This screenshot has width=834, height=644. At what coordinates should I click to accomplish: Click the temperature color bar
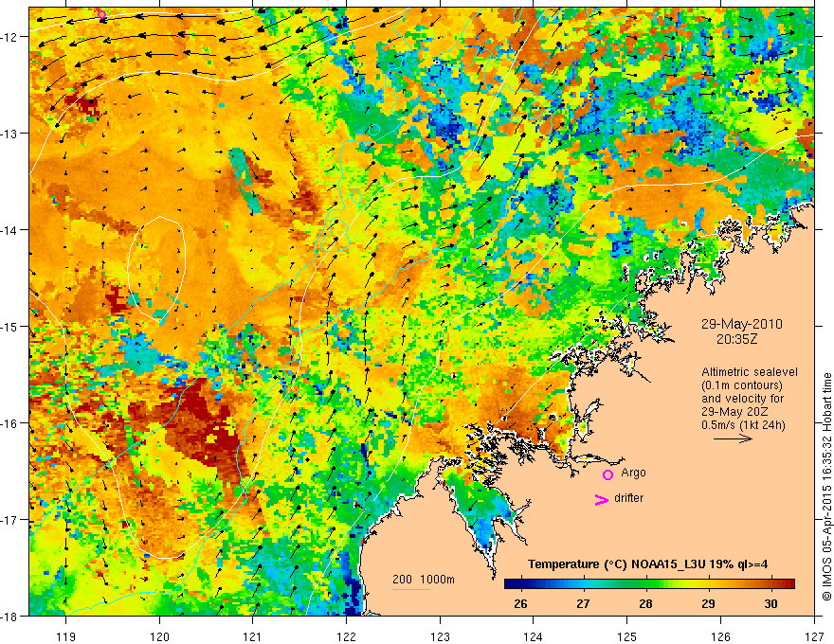pos(649,584)
